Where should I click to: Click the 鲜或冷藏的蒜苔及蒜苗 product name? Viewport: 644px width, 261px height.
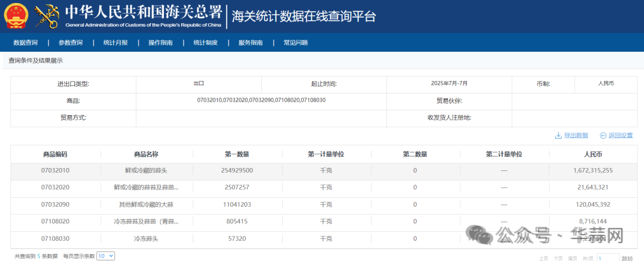point(146,187)
